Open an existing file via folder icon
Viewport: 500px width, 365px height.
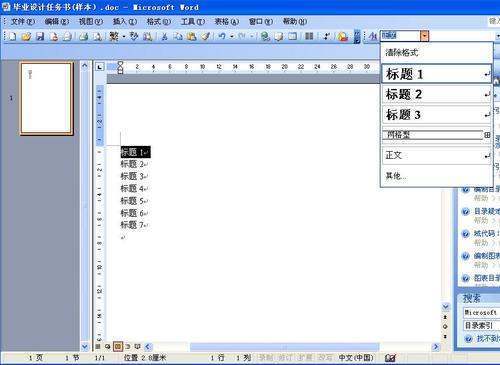pyautogui.click(x=26, y=36)
